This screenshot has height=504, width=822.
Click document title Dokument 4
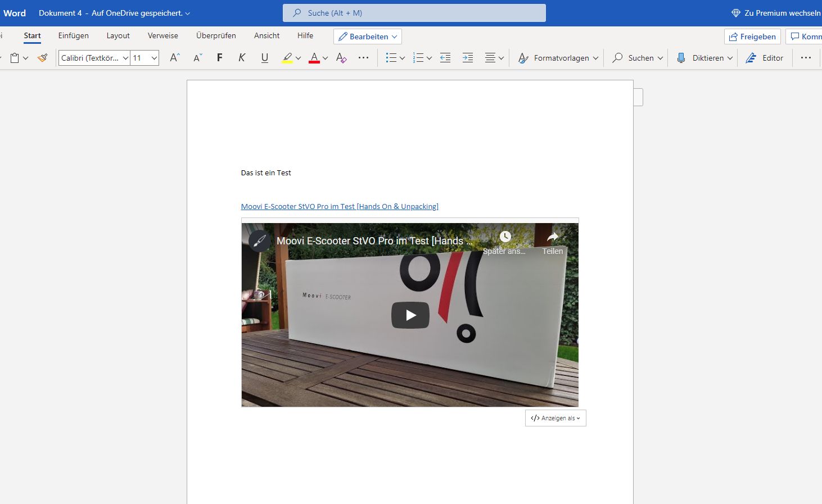click(60, 13)
